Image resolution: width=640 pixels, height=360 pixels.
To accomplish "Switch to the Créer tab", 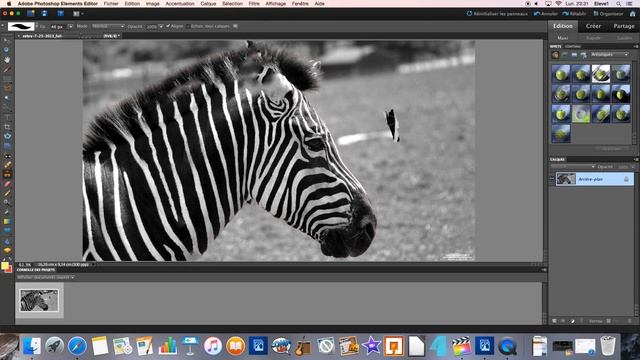I will [x=593, y=26].
